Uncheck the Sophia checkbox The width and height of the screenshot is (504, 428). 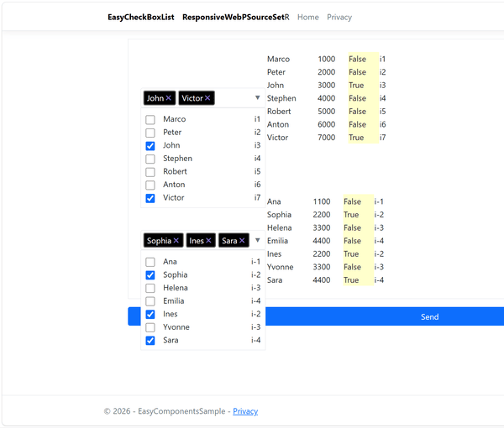(x=150, y=275)
